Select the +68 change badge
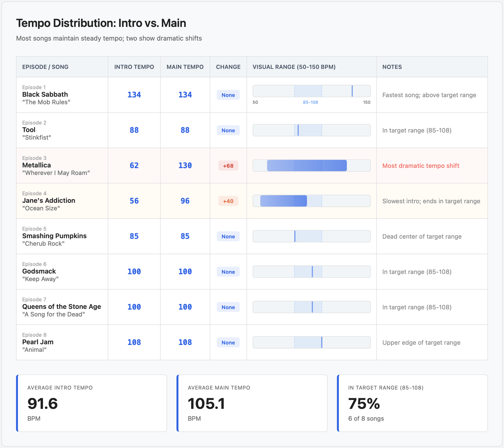The width and height of the screenshot is (504, 448). tap(228, 166)
